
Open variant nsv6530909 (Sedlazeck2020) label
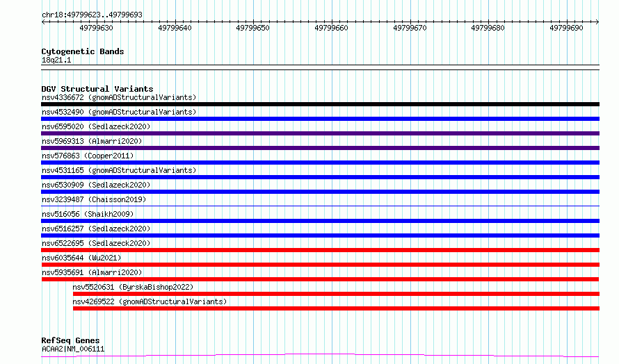[x=96, y=185]
